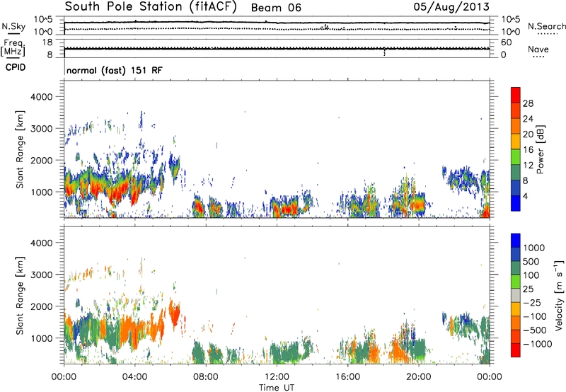Click the date '05/Aug/2013'

tap(451, 7)
